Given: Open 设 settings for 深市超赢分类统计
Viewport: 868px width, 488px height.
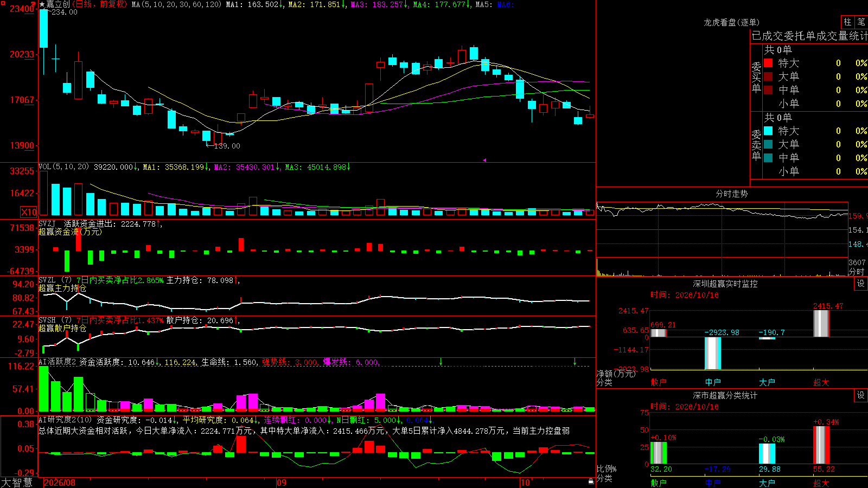Looking at the screenshot, I should (861, 395).
